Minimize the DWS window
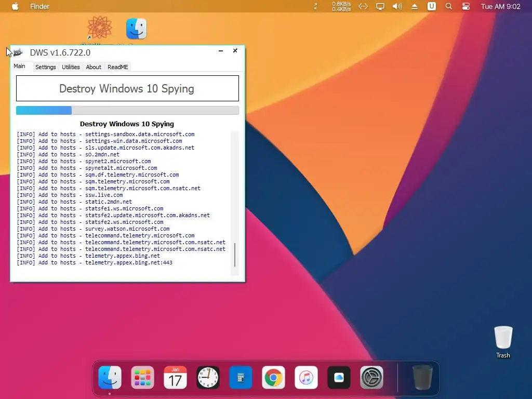Image resolution: width=532 pixels, height=399 pixels. pyautogui.click(x=220, y=50)
